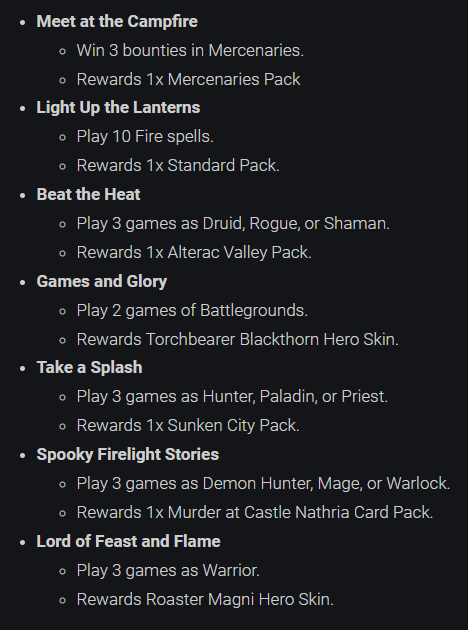
Task: Click 'Rewards 1x Alterac Valley Pack' text
Action: click(194, 252)
